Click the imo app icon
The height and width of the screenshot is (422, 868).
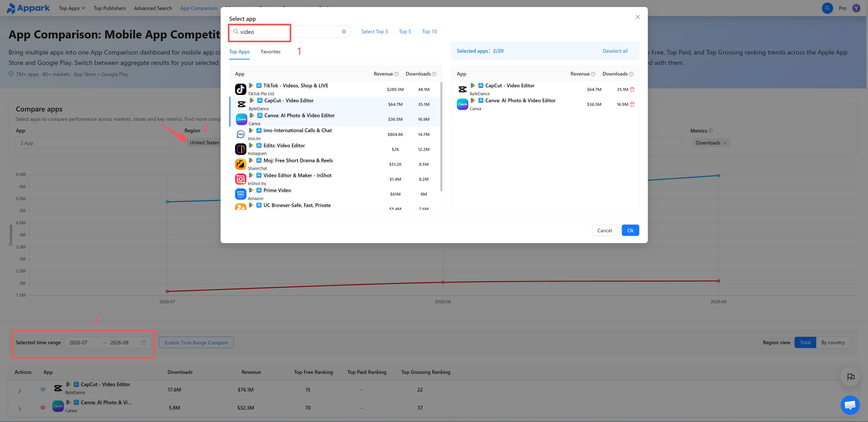(x=241, y=134)
